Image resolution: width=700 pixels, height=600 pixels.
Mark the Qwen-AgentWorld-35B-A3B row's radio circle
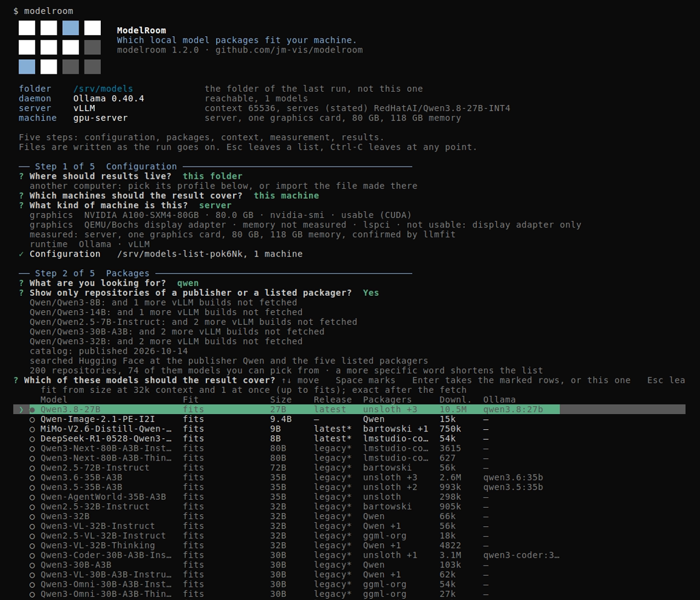coord(32,497)
